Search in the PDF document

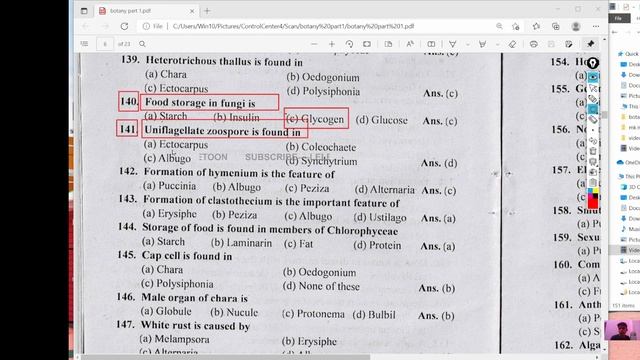pyautogui.click(x=142, y=44)
